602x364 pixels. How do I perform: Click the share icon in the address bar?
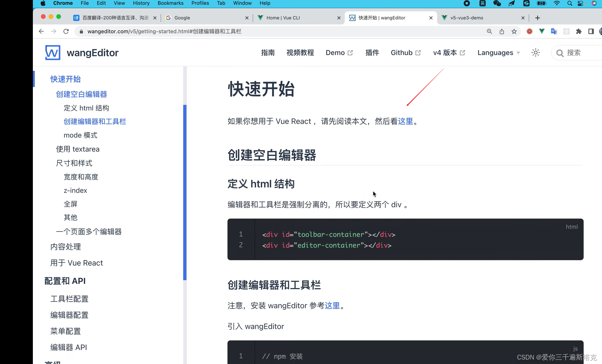click(502, 31)
